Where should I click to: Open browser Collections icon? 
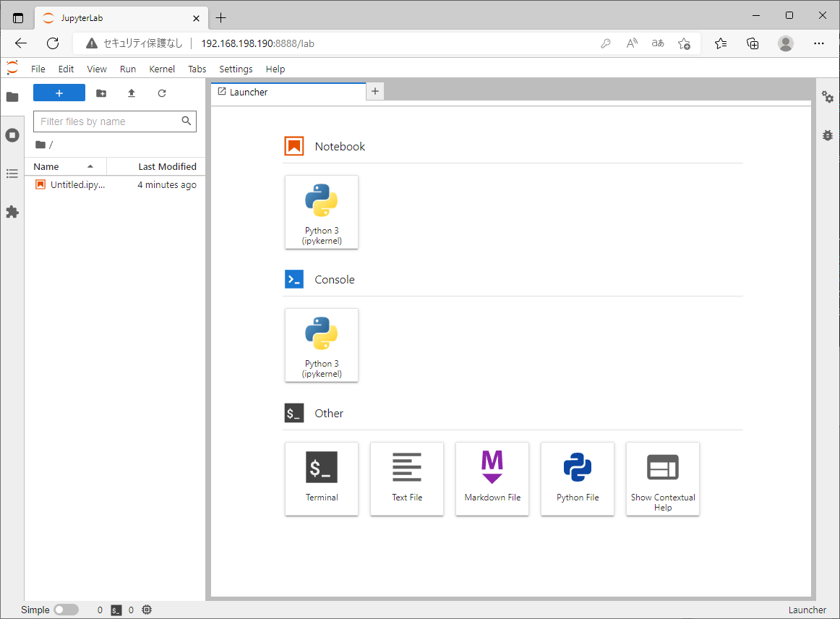click(x=753, y=43)
